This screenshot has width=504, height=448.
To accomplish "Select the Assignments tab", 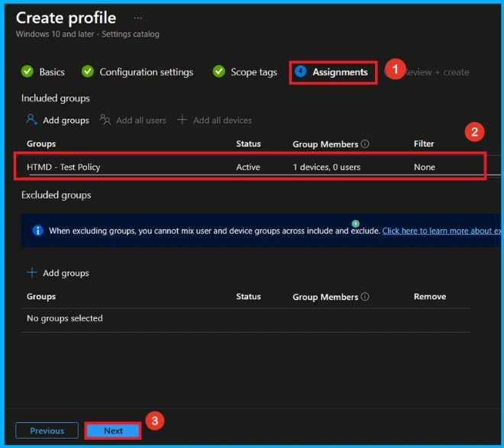I will pyautogui.click(x=340, y=73).
